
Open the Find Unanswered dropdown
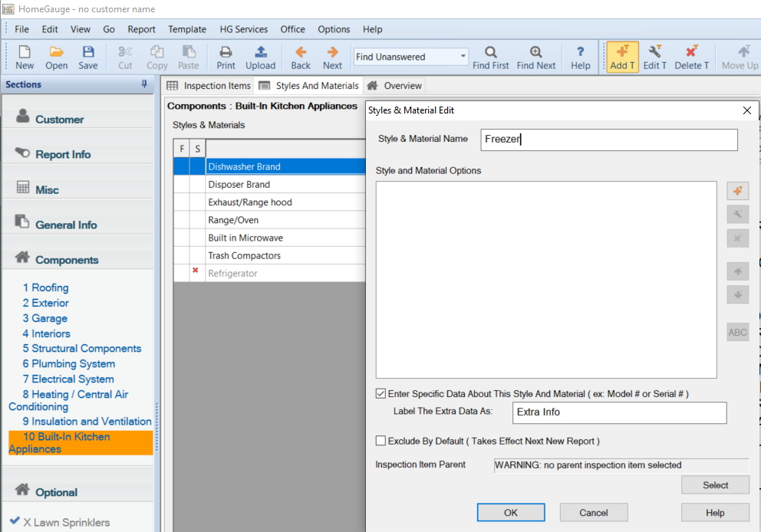[x=463, y=57]
